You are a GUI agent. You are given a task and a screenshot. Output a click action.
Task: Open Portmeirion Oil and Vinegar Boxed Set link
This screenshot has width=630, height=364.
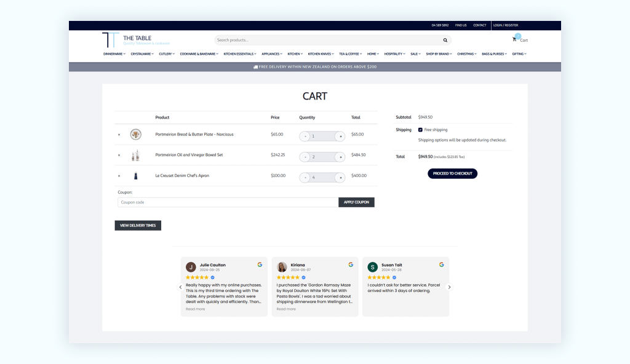tap(189, 155)
